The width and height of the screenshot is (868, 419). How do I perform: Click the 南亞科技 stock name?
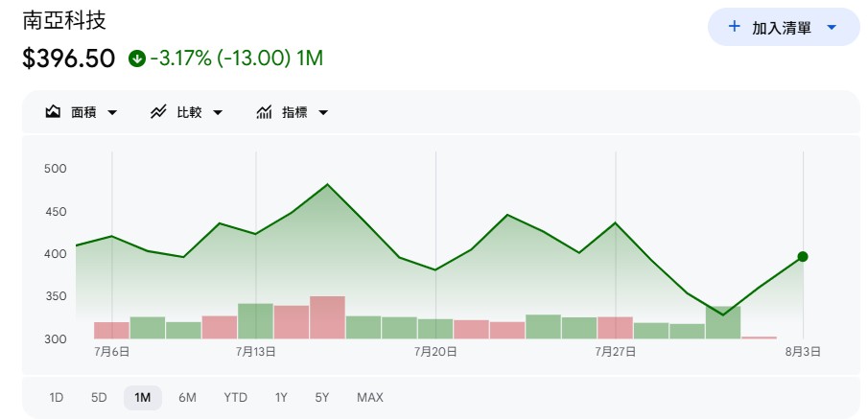[x=64, y=20]
